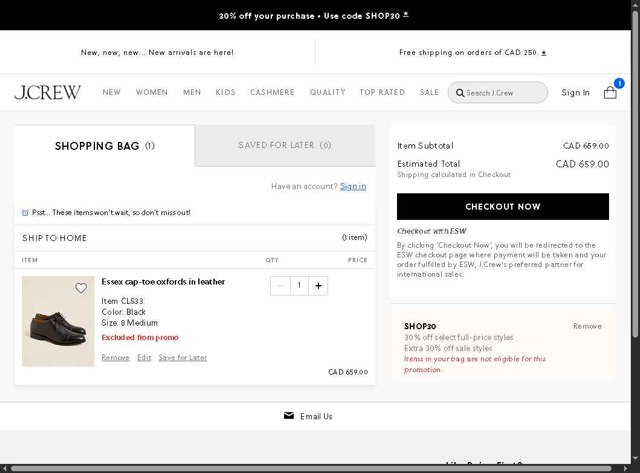The image size is (640, 473).
Task: Click Sign In in the header
Action: click(575, 93)
